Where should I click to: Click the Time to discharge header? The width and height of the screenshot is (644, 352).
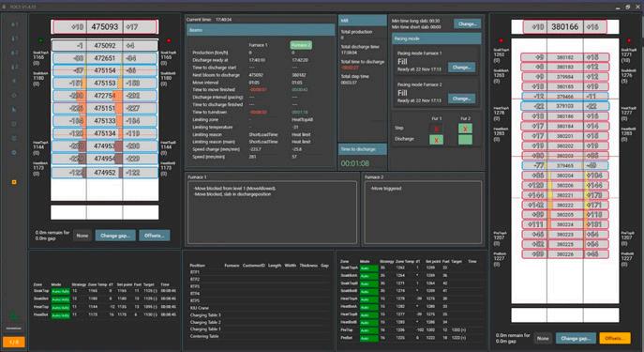coord(362,149)
